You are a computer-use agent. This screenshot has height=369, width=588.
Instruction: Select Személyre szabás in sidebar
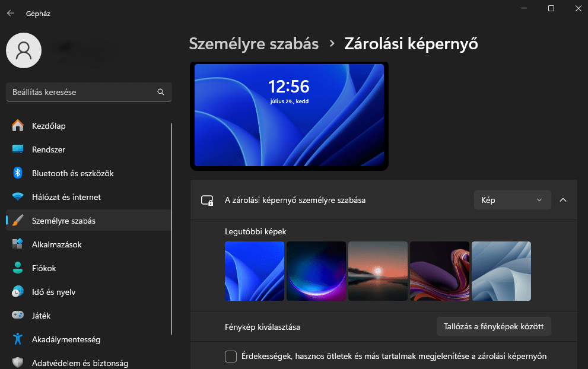(88, 221)
